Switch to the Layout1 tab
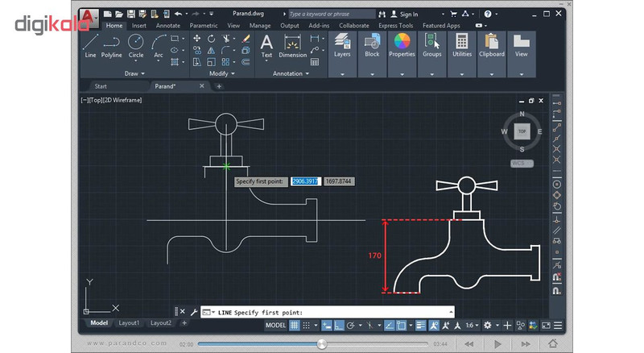Screen dimensions: 644x353 click(129, 323)
